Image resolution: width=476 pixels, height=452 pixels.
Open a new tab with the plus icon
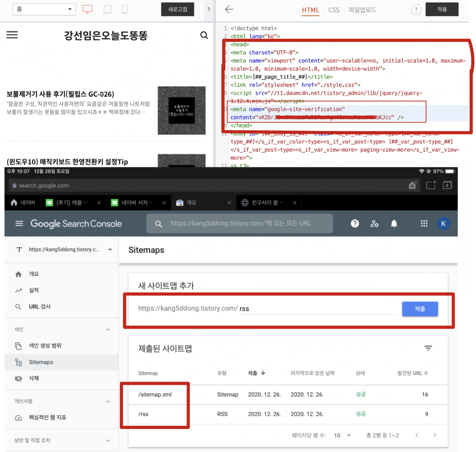coord(431,185)
